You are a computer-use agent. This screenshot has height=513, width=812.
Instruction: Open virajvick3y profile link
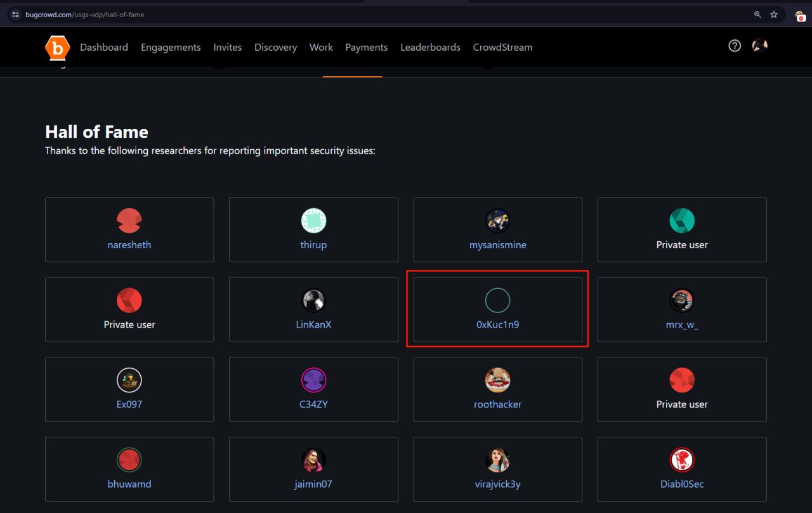pos(498,484)
